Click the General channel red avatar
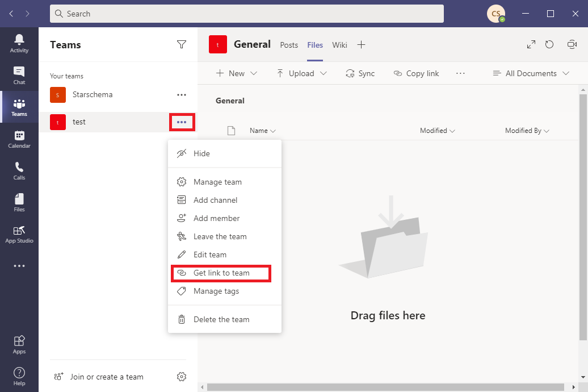The width and height of the screenshot is (588, 392). pyautogui.click(x=218, y=44)
